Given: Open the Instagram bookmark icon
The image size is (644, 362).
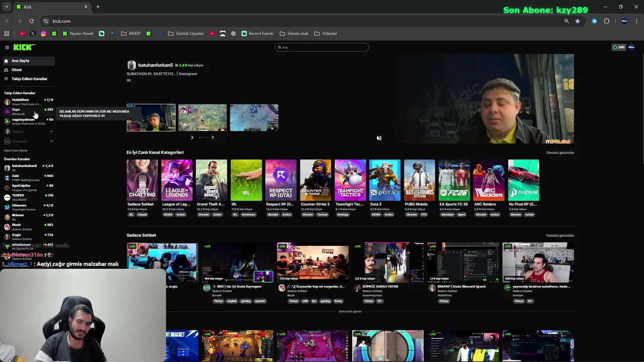Looking at the screenshot, I should 43,34.
